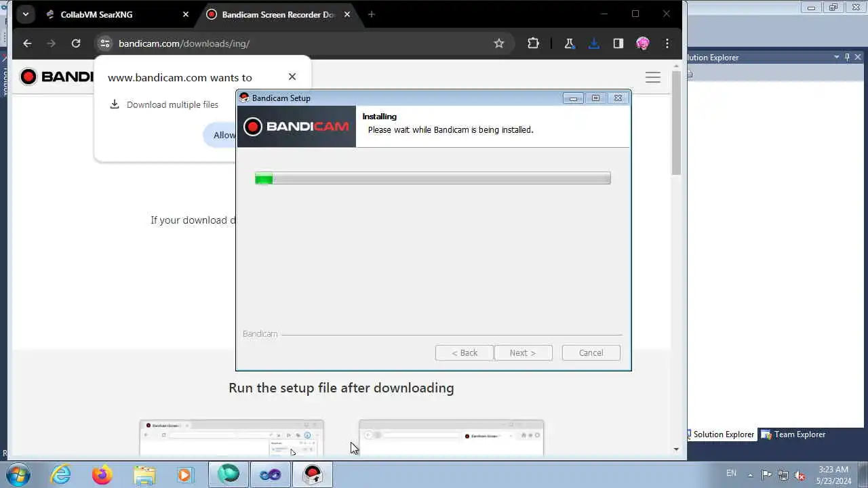Select the Bandicam Setup taskbar button

point(313,474)
